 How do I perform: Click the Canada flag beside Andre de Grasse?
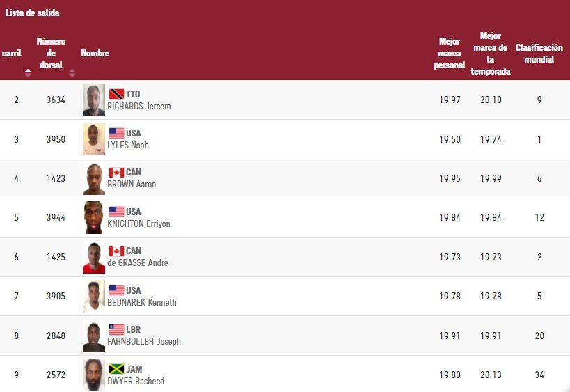point(116,251)
